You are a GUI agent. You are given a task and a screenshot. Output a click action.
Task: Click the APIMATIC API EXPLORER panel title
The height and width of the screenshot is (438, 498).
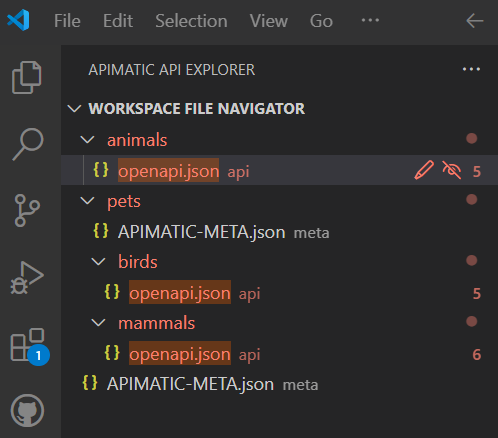(172, 70)
